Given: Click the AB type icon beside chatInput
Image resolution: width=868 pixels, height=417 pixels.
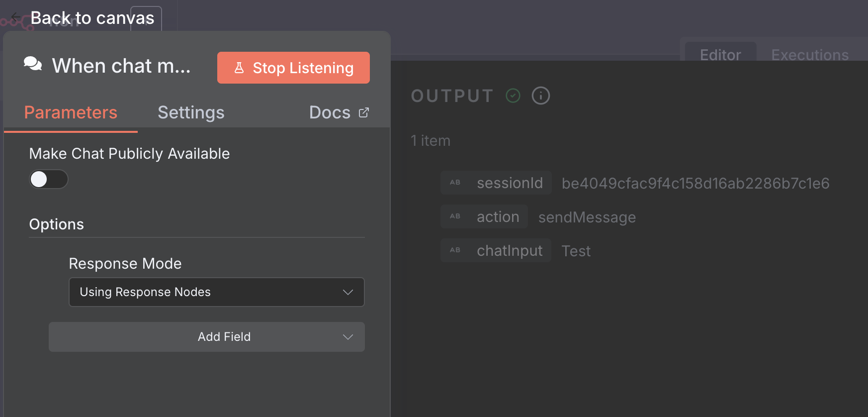Looking at the screenshot, I should coord(455,250).
